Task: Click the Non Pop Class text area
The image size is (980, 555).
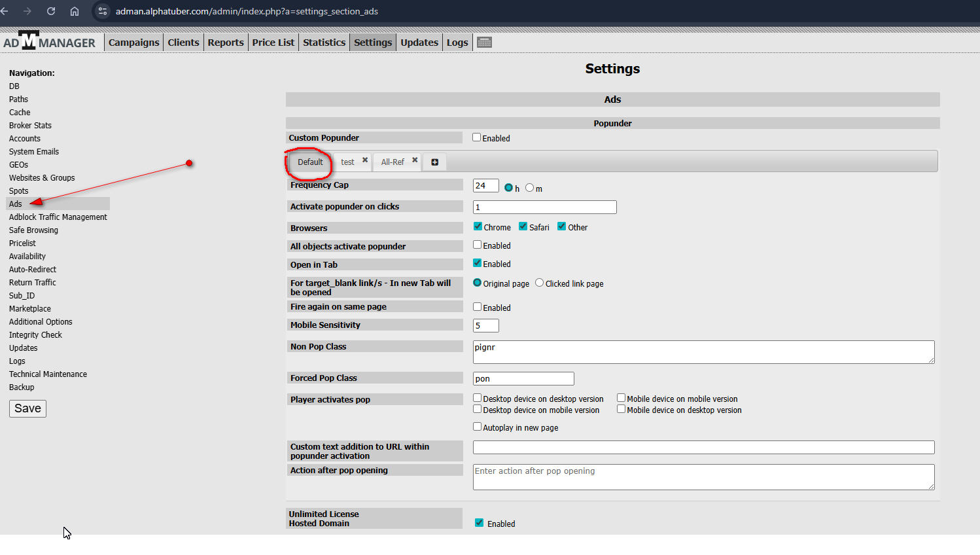Action: click(x=703, y=352)
